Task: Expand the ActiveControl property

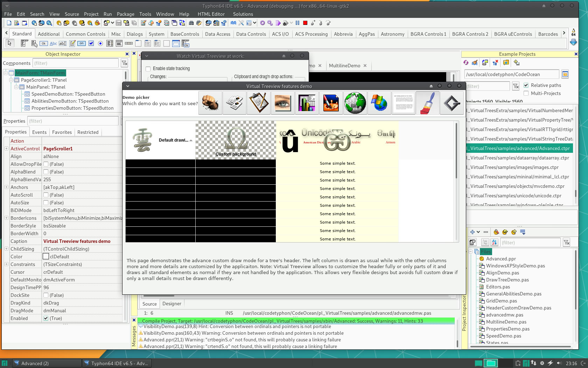Action: pos(6,149)
